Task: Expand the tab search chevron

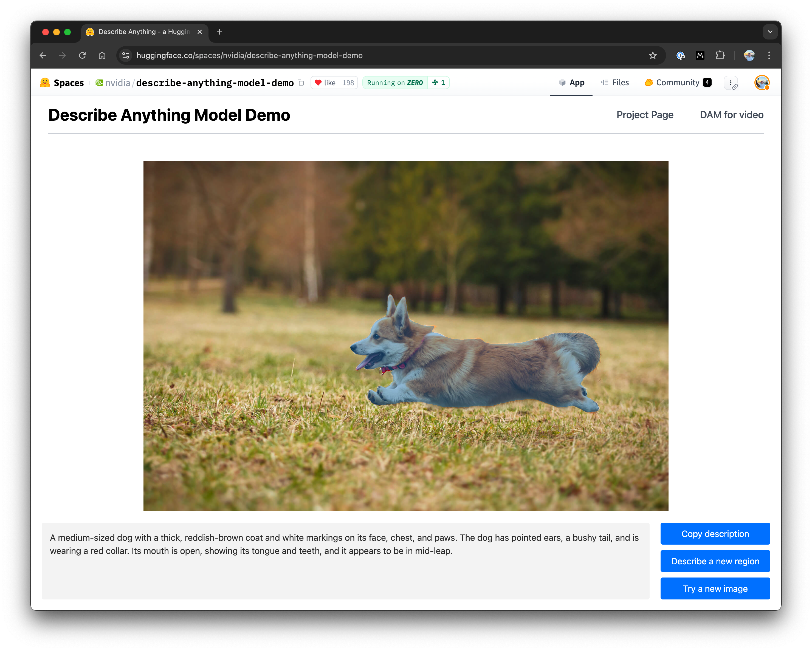Action: [770, 32]
